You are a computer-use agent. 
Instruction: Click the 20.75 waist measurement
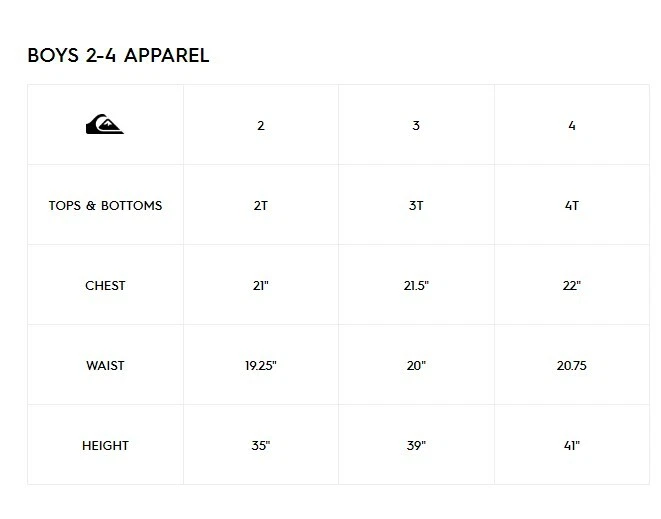[572, 366]
